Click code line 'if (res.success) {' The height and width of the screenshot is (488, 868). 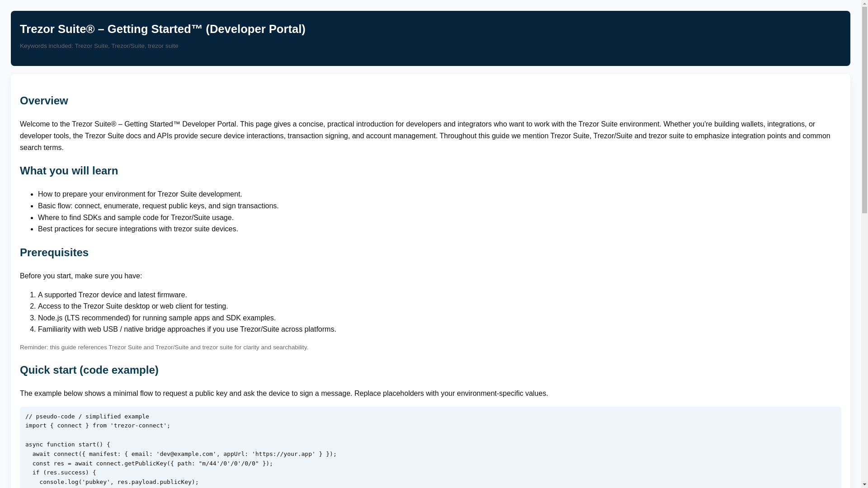pos(64,473)
